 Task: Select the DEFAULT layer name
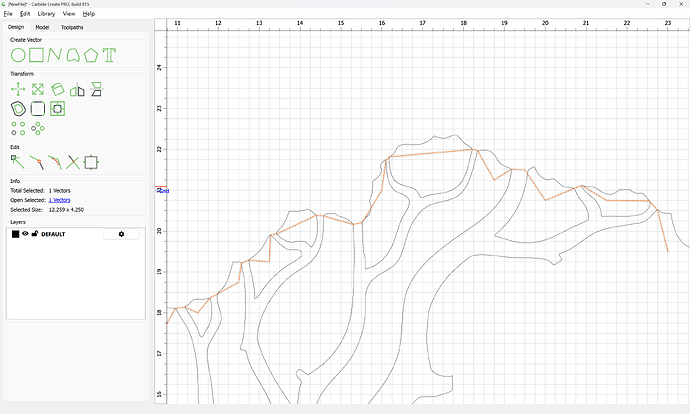pyautogui.click(x=53, y=234)
